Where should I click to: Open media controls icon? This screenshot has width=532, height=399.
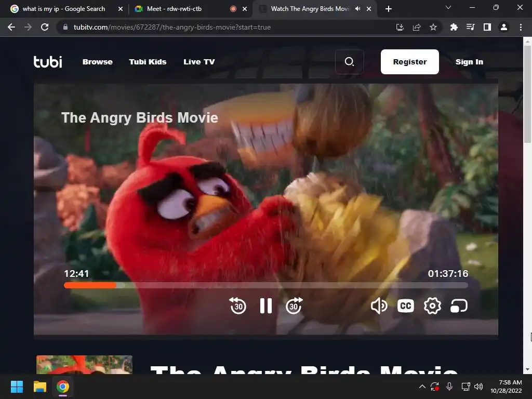coord(470,27)
